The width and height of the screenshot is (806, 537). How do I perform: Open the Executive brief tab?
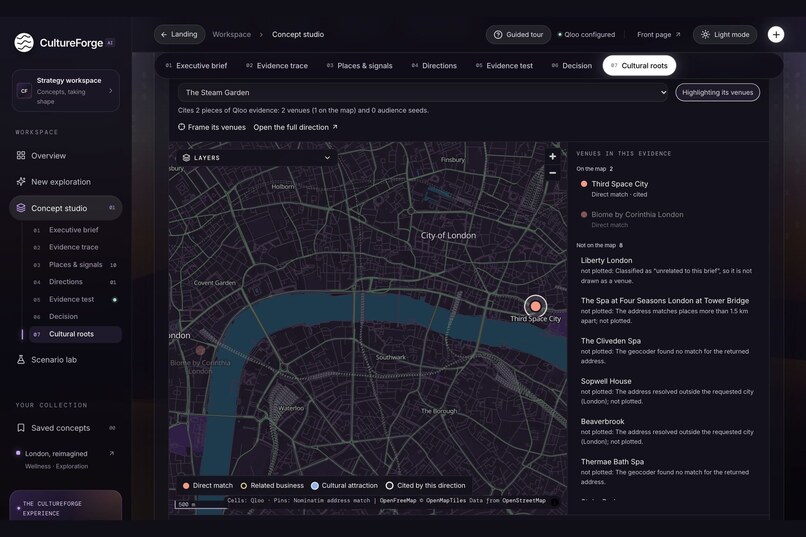point(196,66)
